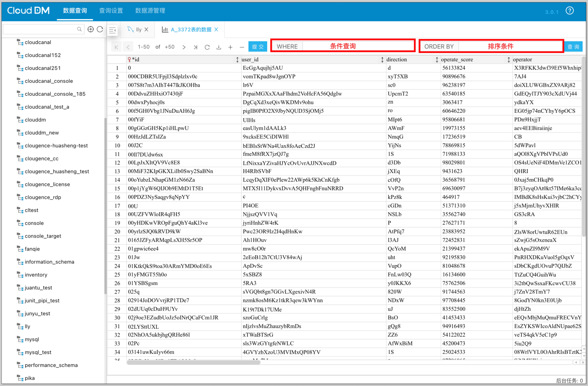Refresh the database tree list
The image size is (588, 386).
(x=100, y=29)
